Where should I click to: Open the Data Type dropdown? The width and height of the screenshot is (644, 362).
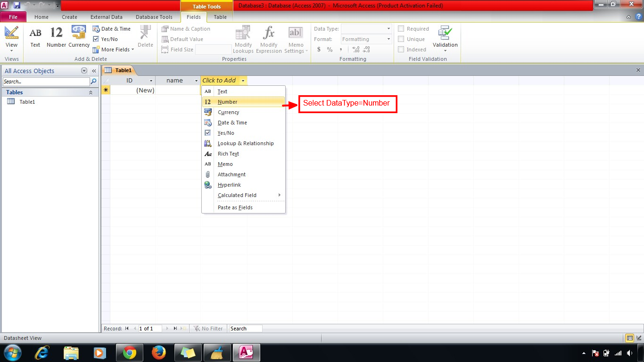pos(388,28)
